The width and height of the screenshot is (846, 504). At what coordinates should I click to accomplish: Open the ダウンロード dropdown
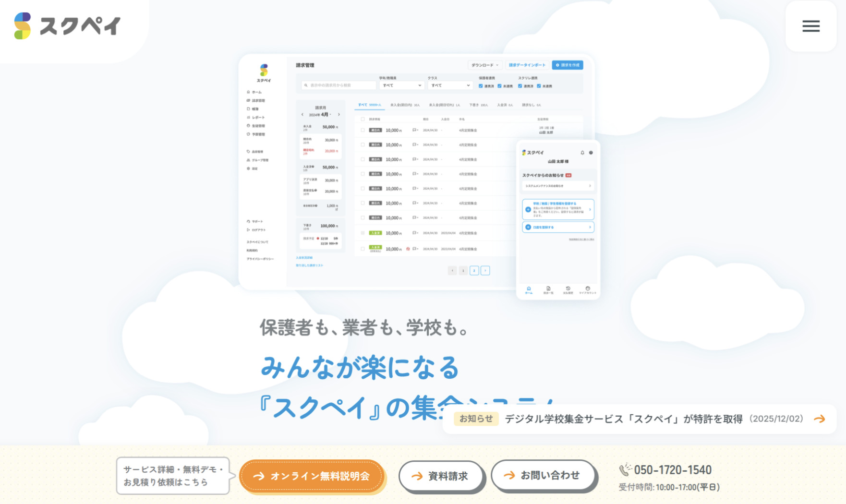(485, 65)
